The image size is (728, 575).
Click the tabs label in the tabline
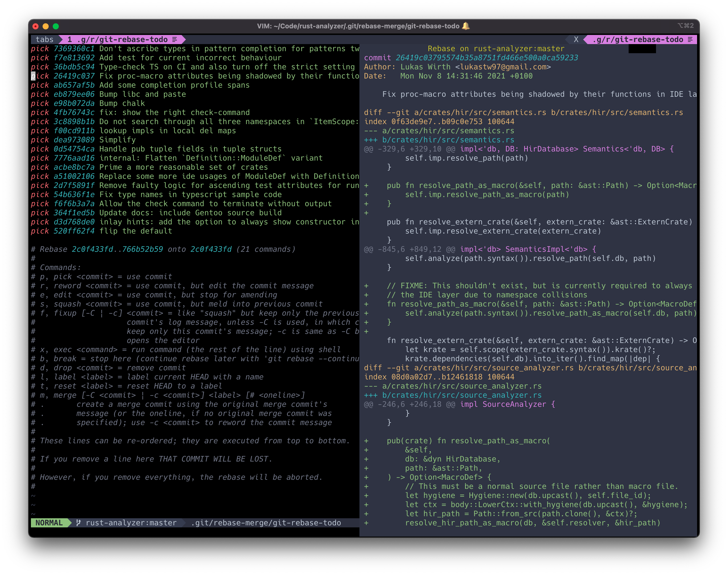tap(45, 39)
